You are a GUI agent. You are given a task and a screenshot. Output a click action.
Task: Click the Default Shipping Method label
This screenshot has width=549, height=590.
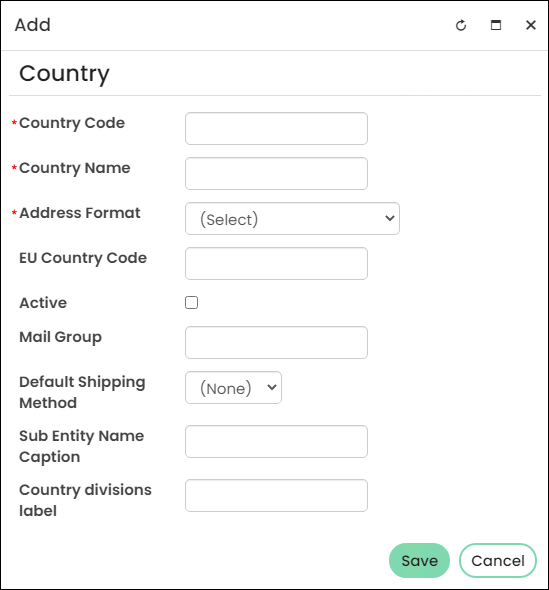tap(82, 392)
